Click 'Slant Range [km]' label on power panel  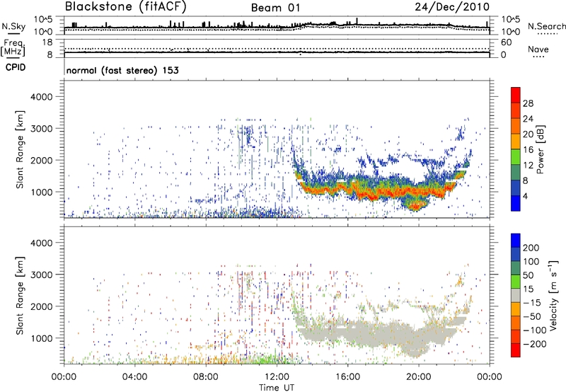click(20, 149)
